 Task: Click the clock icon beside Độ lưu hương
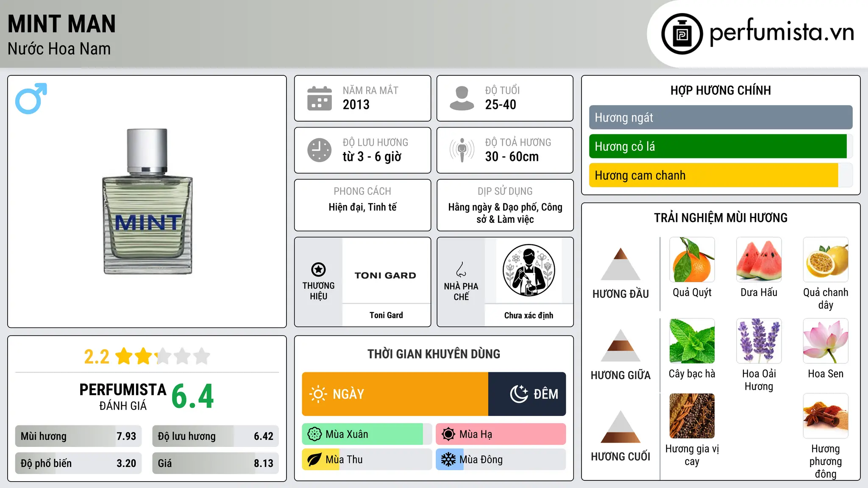click(x=319, y=150)
